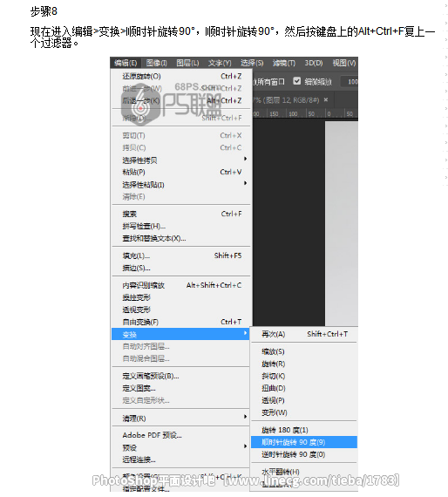This screenshot has height=497, width=448.
Task: Select 清除(E) menu entry
Action: tap(181, 196)
